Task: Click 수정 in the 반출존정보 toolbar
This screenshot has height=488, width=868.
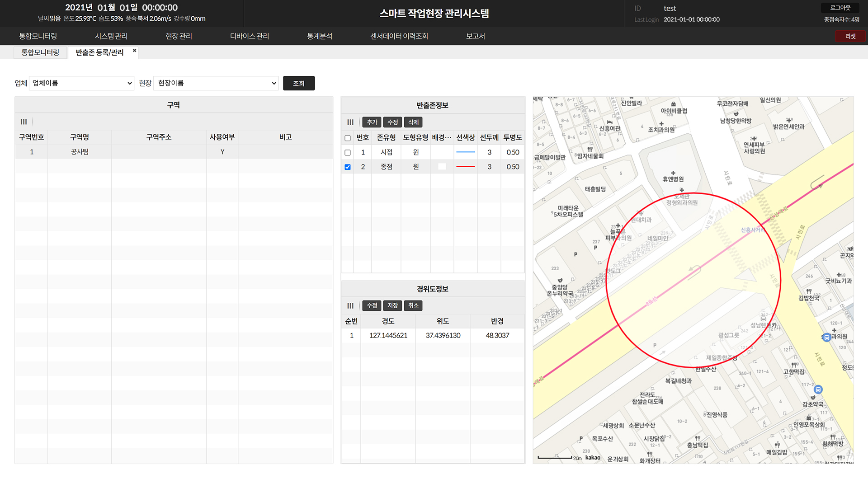Action: coord(393,122)
